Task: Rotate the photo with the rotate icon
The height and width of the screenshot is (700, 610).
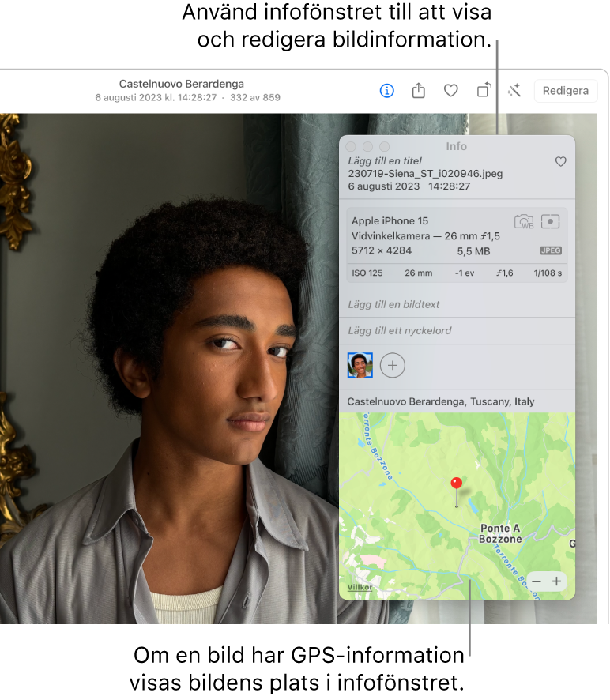Action: (x=484, y=90)
